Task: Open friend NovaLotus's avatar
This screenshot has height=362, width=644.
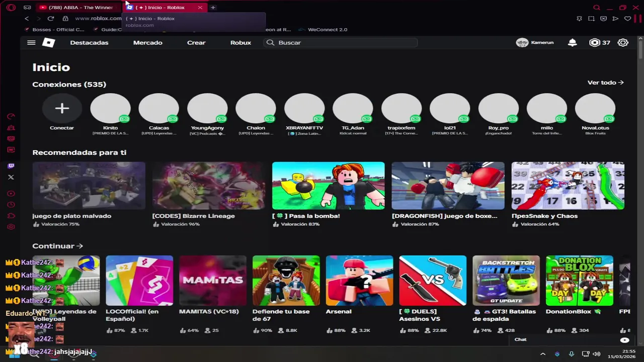Action: click(595, 108)
